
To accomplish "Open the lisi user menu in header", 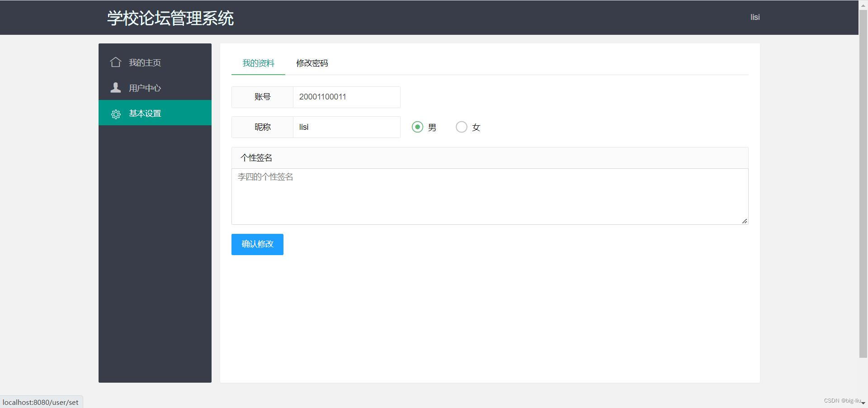I will point(755,17).
